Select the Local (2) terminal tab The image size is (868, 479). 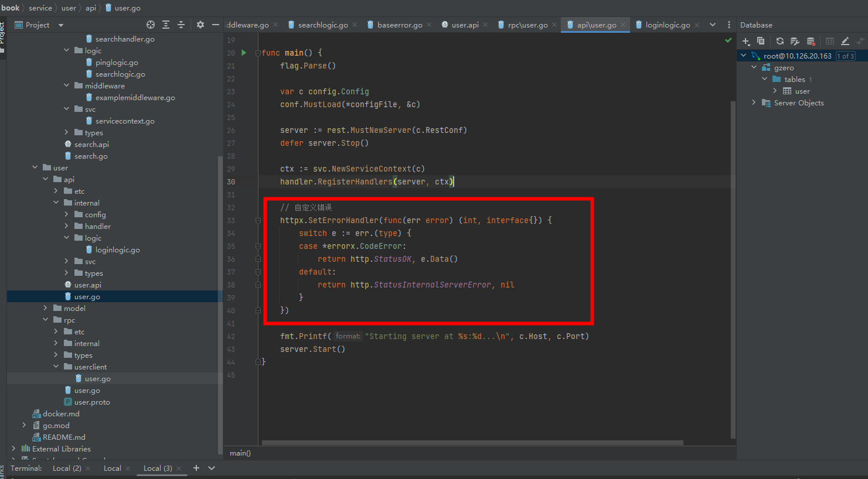coord(67,468)
